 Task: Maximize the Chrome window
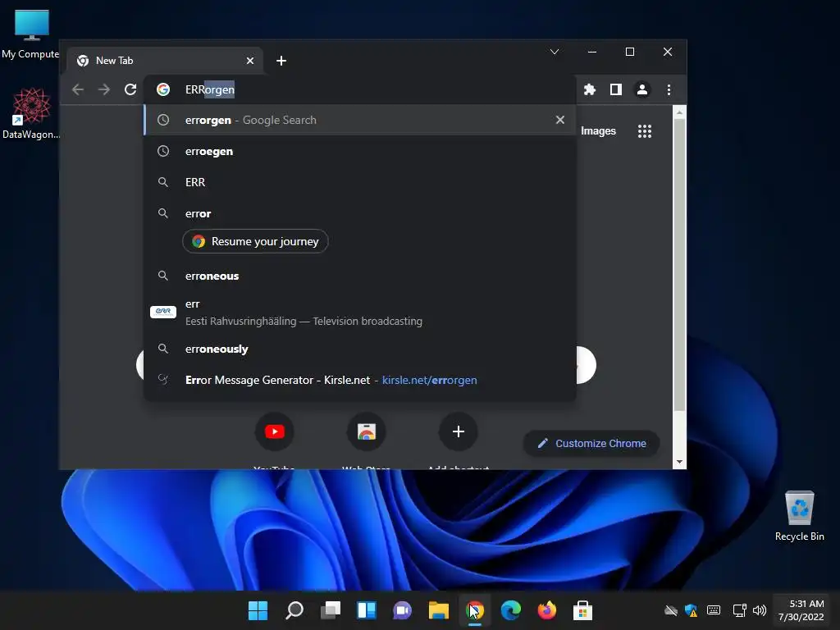(630, 52)
